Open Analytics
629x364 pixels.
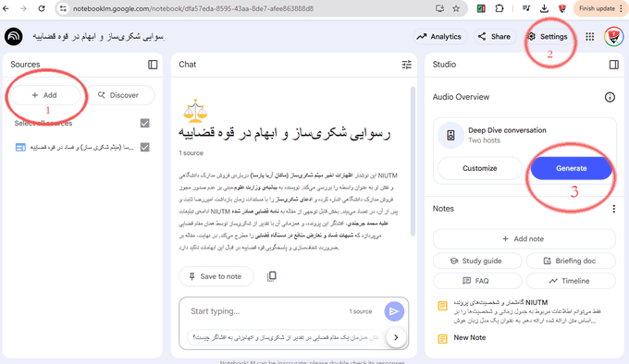[x=440, y=36]
